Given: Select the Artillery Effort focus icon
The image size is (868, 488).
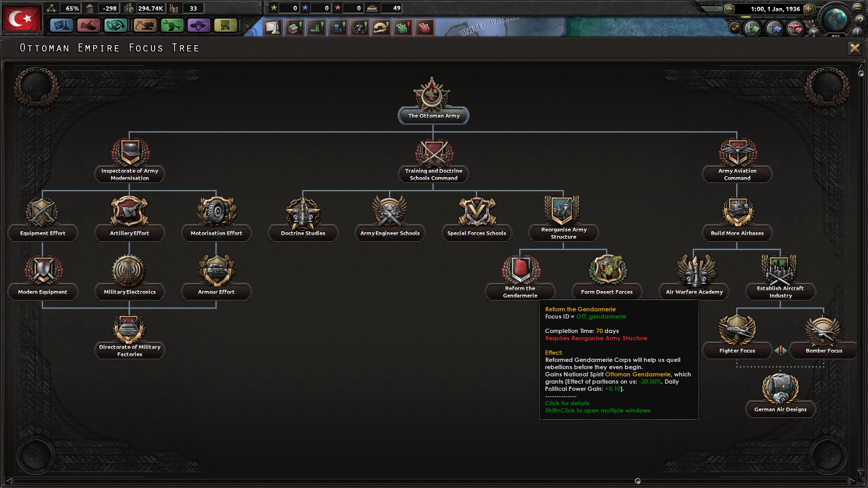Looking at the screenshot, I should [x=129, y=211].
